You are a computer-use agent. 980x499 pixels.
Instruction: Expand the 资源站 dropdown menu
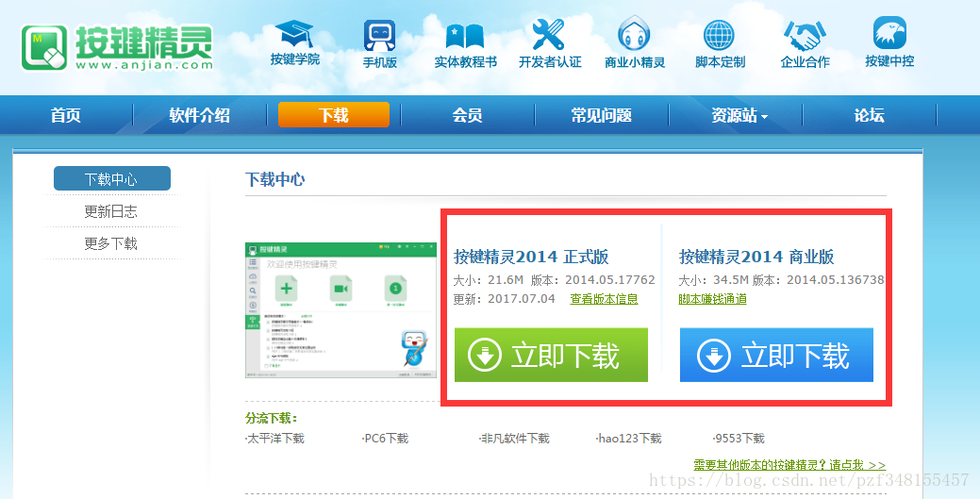(x=739, y=115)
